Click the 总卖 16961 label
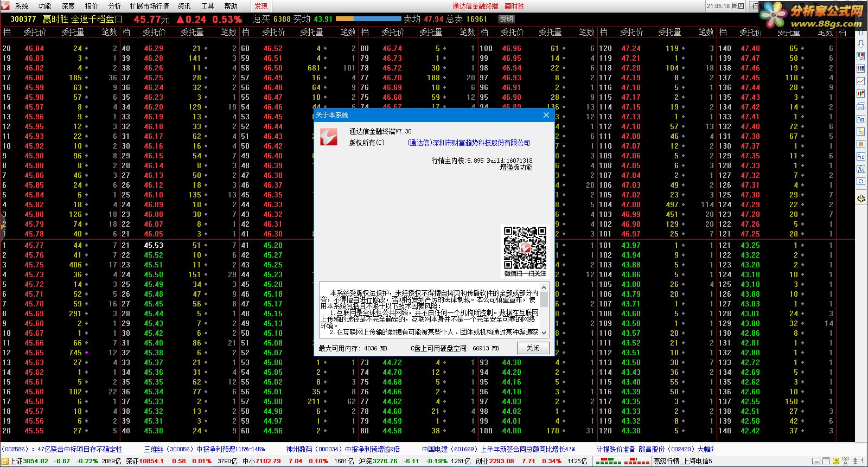868x467 pixels. (467, 19)
